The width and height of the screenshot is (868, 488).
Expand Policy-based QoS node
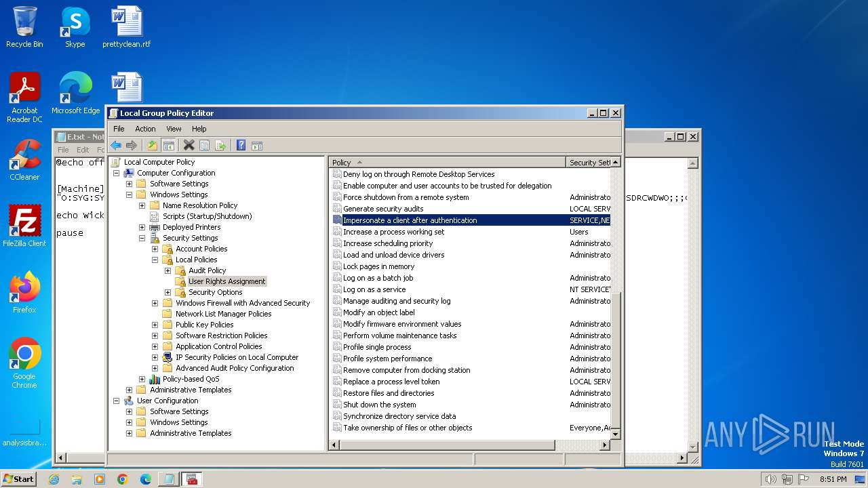click(142, 379)
